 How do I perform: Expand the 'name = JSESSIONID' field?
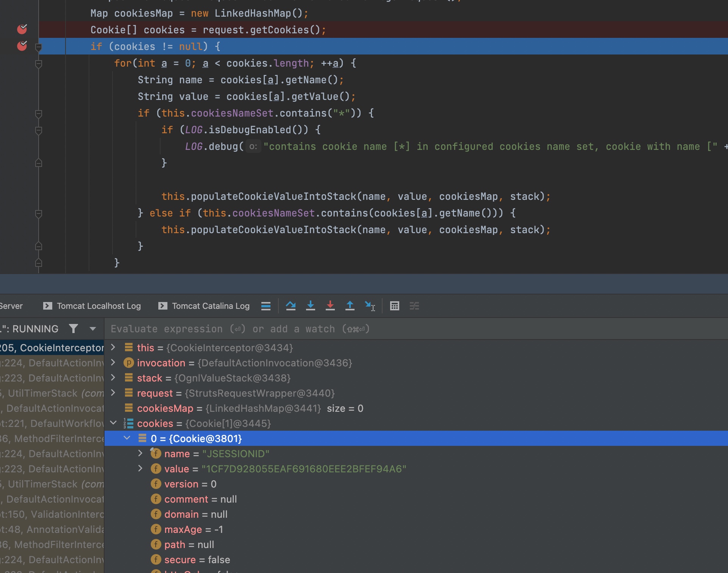pos(141,453)
